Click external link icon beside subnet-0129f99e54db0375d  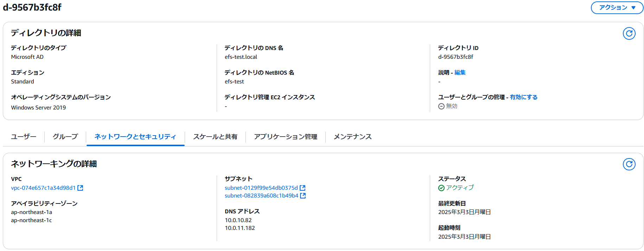tap(302, 188)
